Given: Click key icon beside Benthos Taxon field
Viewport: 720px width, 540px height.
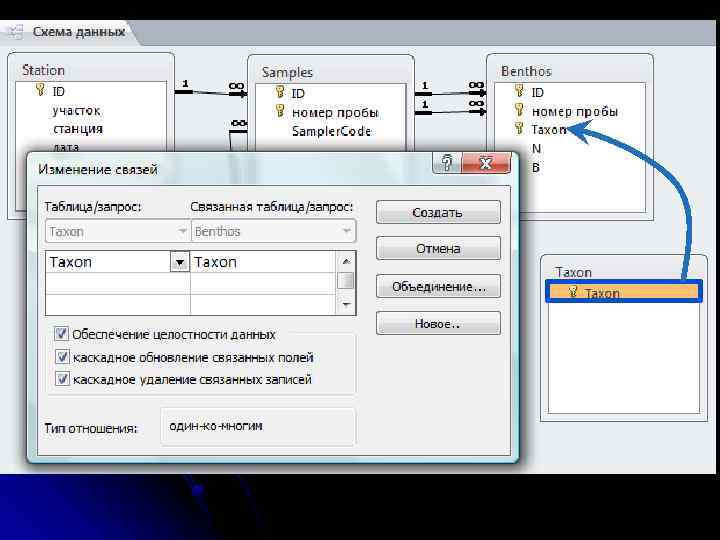Looking at the screenshot, I should click(x=519, y=129).
